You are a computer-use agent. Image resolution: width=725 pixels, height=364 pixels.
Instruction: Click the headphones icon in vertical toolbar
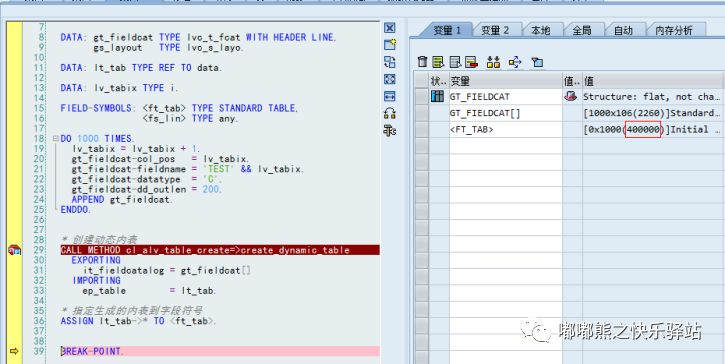tap(390, 113)
